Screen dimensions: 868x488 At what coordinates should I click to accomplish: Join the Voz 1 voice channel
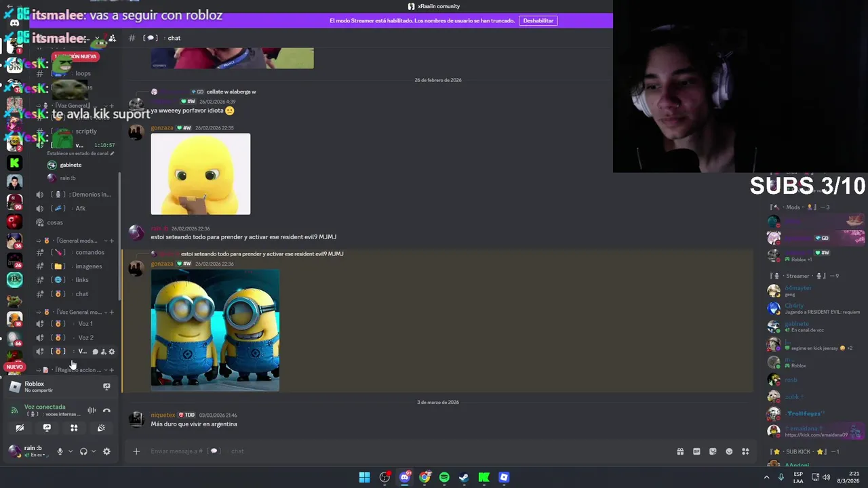point(76,324)
